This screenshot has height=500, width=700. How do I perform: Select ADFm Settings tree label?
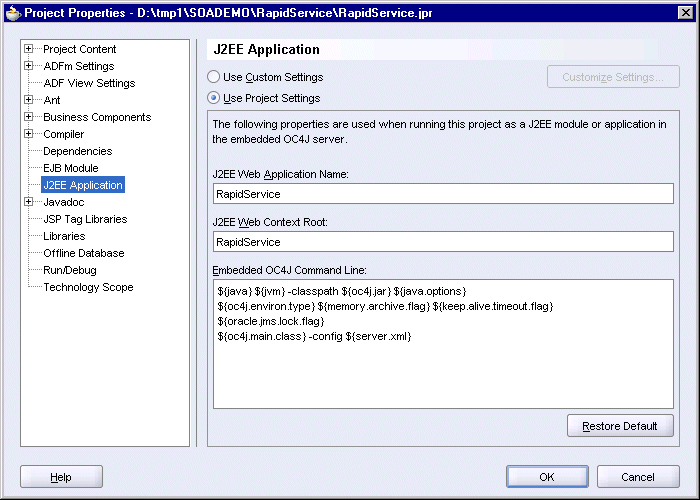click(79, 66)
